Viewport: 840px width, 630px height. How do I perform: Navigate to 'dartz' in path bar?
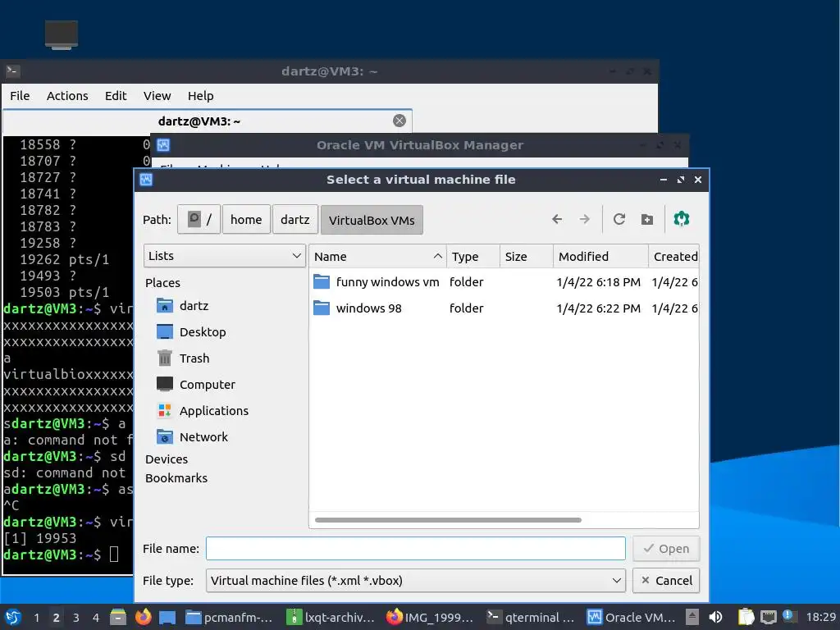(295, 220)
